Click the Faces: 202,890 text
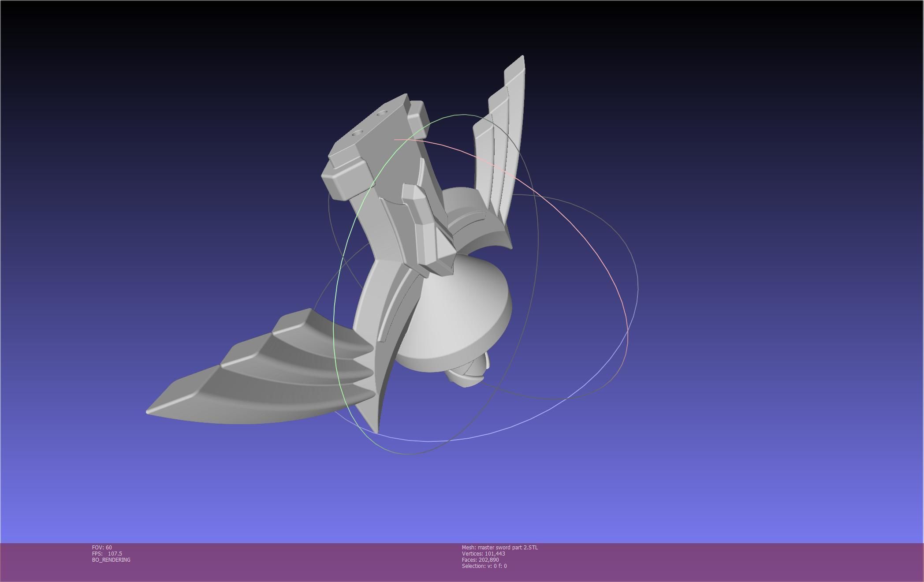924x582 pixels. (x=481, y=560)
